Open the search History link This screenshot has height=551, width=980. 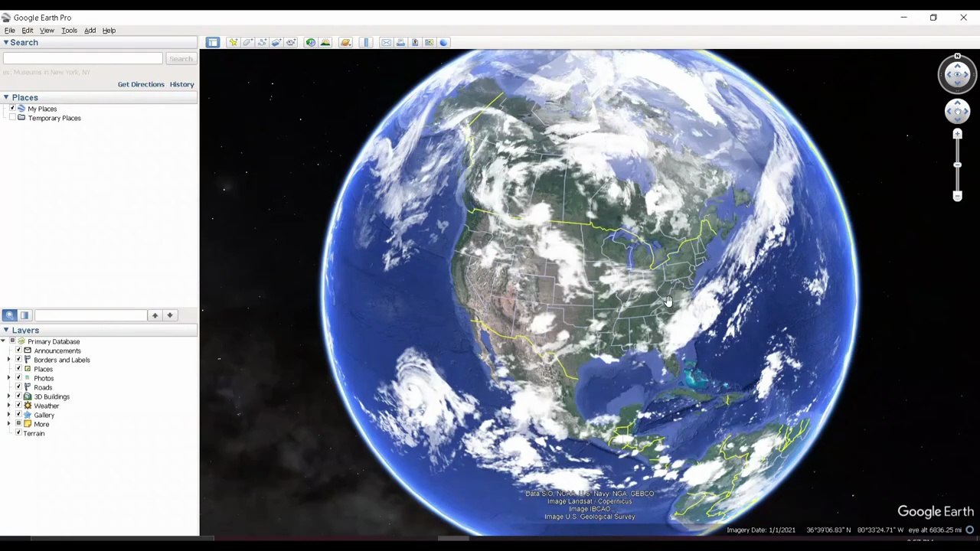pos(181,84)
